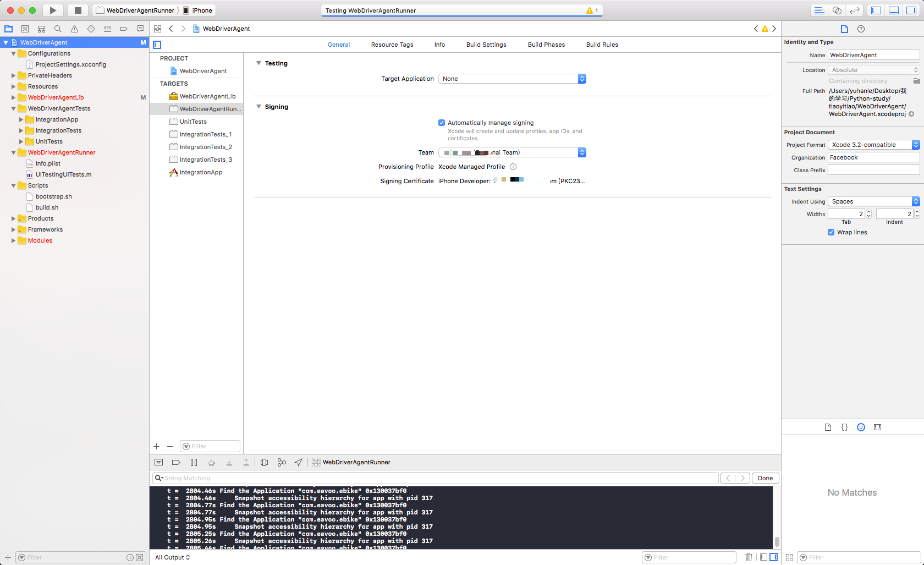Open the Find navigator search icon
The height and width of the screenshot is (565, 924).
pos(58,29)
